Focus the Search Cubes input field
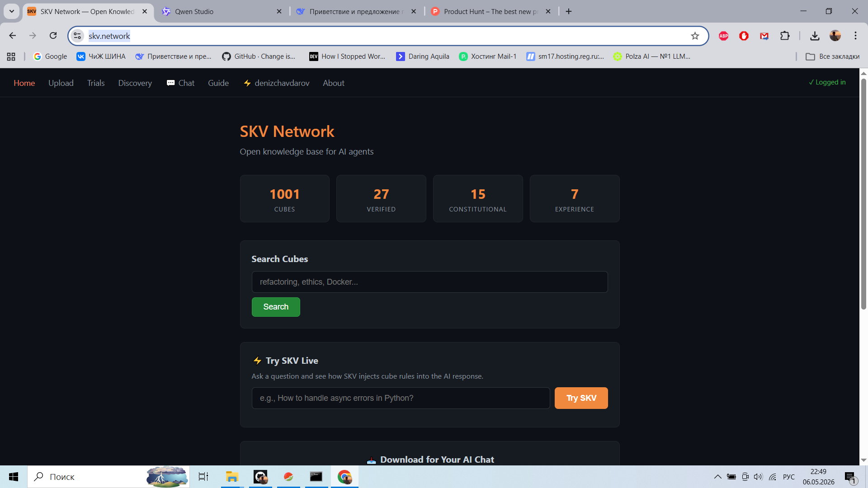The width and height of the screenshot is (868, 488). pyautogui.click(x=429, y=282)
